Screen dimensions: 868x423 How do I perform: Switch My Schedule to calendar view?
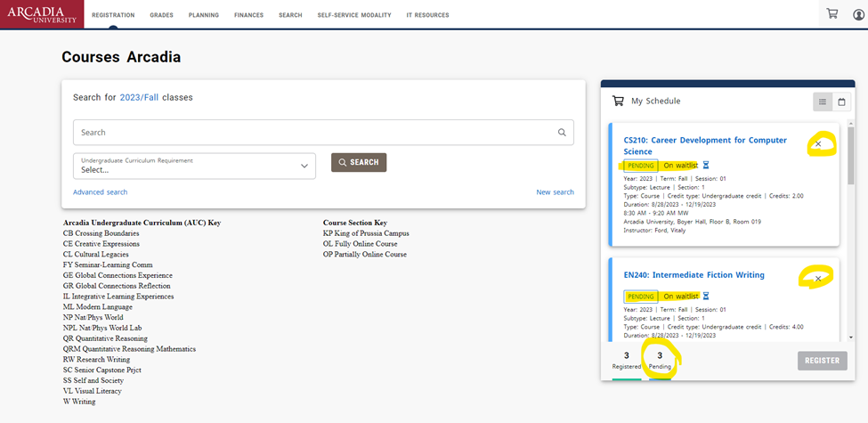pos(841,102)
